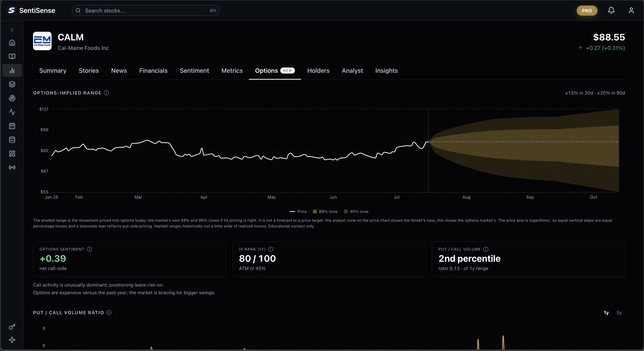Viewport: 644px width, 351px height.
Task: Click the key icon in sidebar
Action: coord(12,327)
